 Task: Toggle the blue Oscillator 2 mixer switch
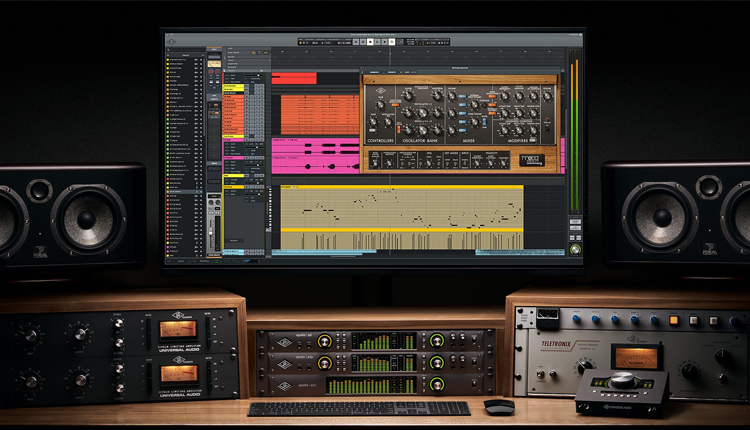463,113
